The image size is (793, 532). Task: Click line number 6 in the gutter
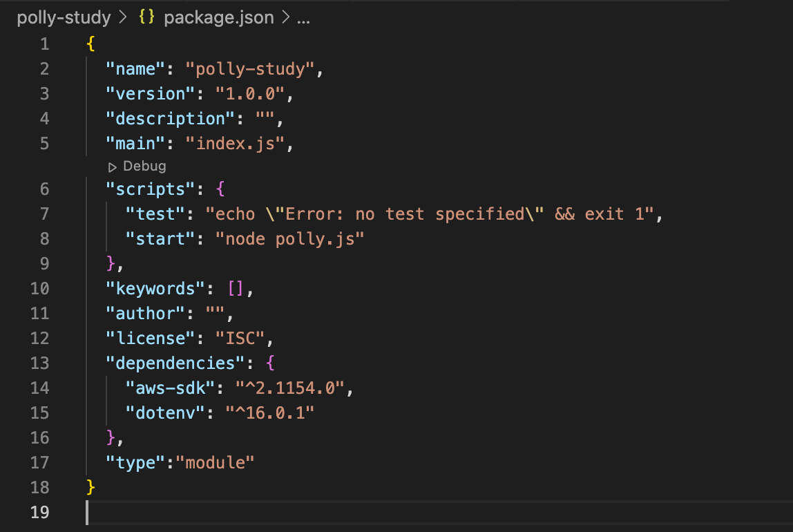click(x=44, y=189)
